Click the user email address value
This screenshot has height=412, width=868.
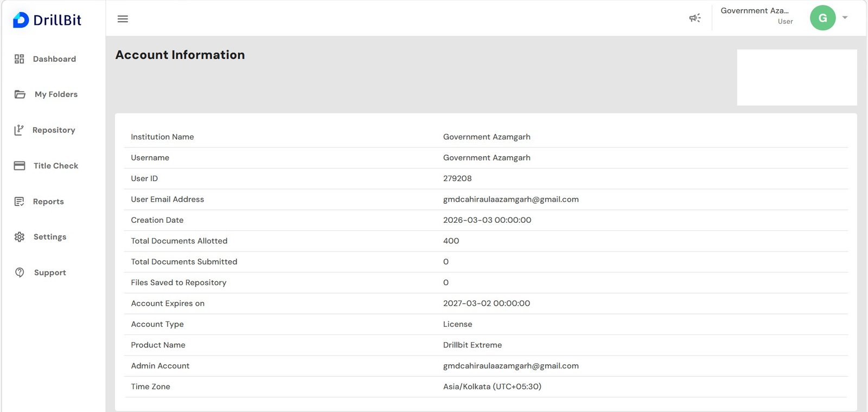coord(510,199)
